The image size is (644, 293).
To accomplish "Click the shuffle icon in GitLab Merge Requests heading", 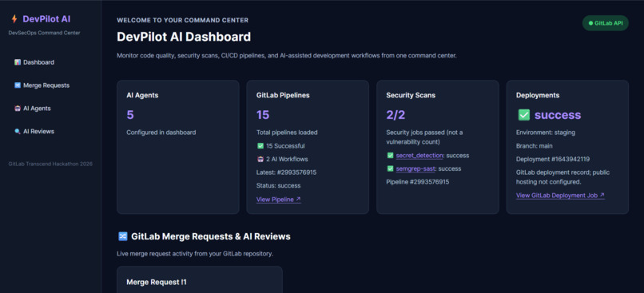I will [x=122, y=236].
